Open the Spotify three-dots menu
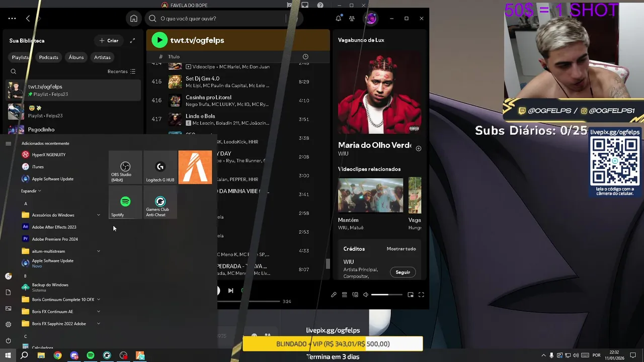644x362 pixels. [x=12, y=19]
